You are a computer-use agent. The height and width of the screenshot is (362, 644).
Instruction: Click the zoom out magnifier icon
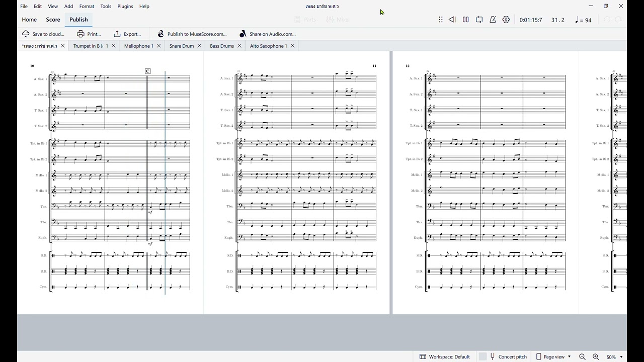[582, 356]
